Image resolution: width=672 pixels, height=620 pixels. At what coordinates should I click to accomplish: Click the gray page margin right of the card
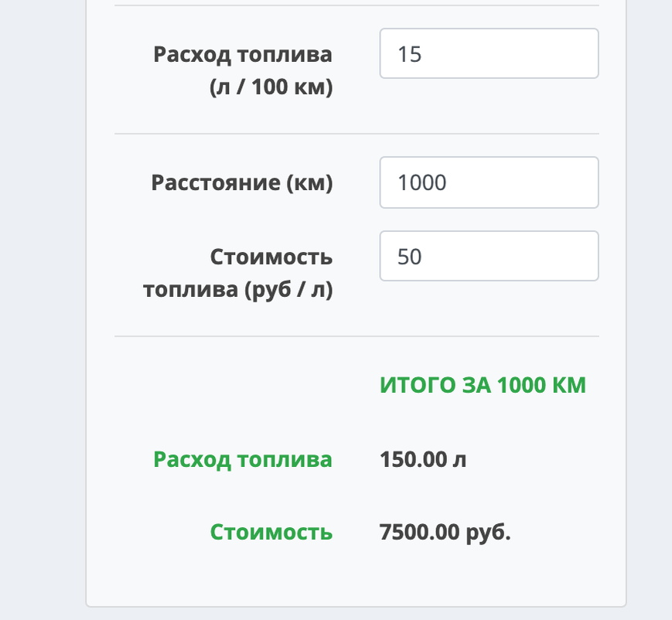tap(649, 309)
